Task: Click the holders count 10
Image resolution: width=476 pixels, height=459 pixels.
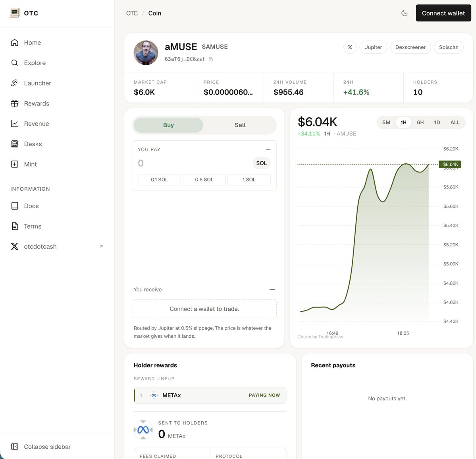Action: coord(418,92)
